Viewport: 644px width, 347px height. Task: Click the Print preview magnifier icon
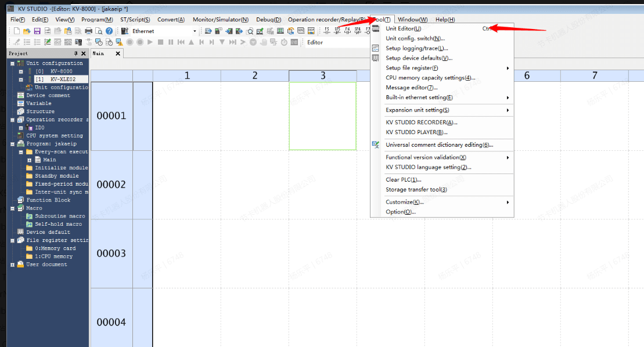pos(99,31)
